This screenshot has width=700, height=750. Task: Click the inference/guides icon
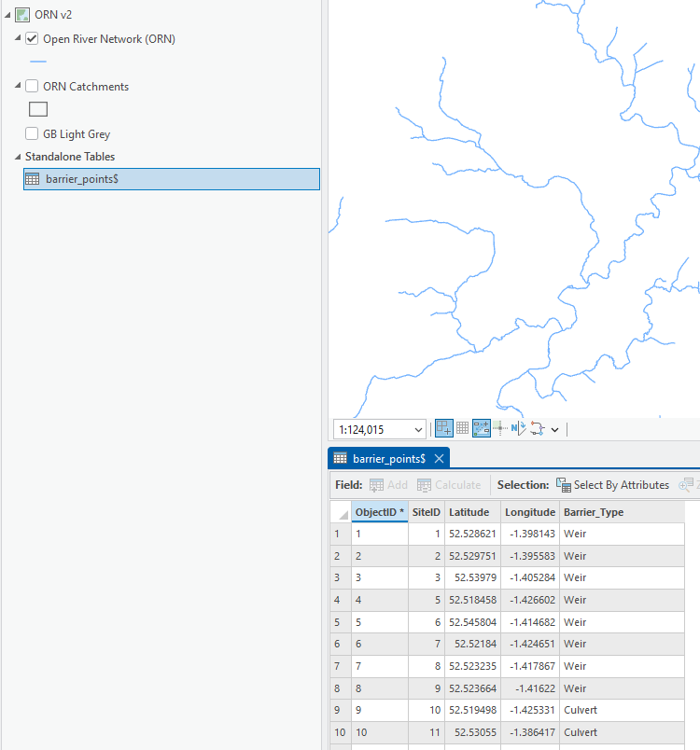(x=500, y=429)
